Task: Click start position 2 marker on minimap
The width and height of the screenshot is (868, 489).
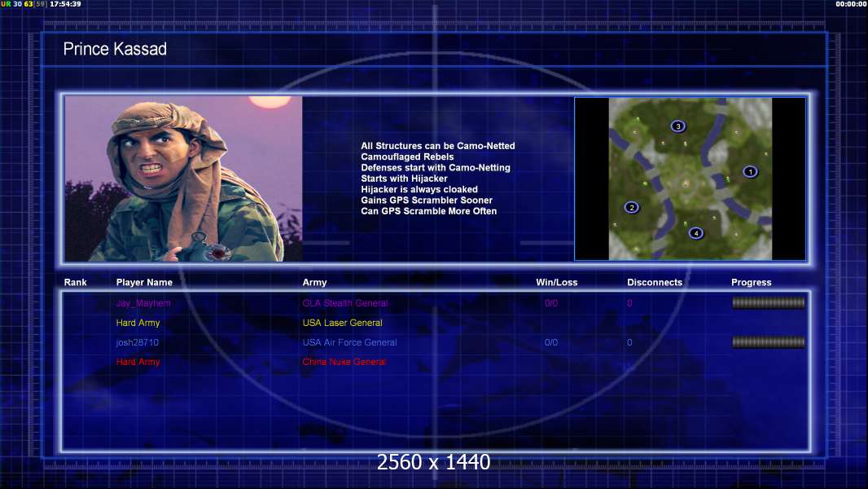Action: (632, 208)
